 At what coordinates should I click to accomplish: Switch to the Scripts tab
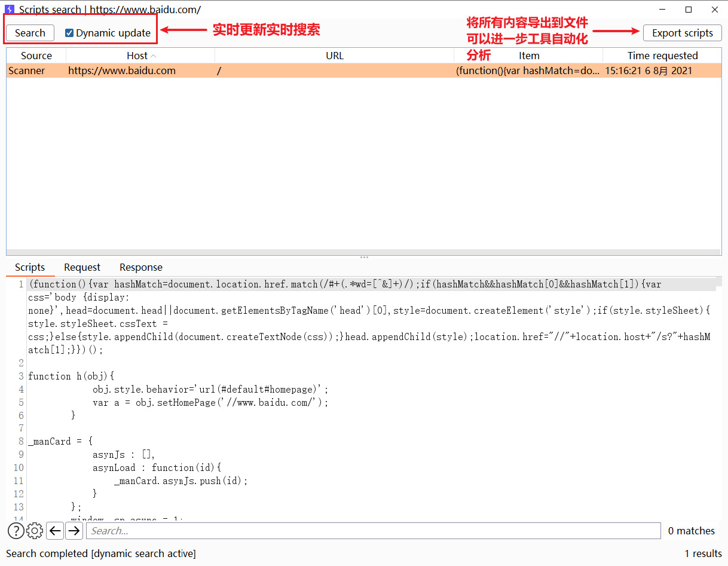pos(30,267)
